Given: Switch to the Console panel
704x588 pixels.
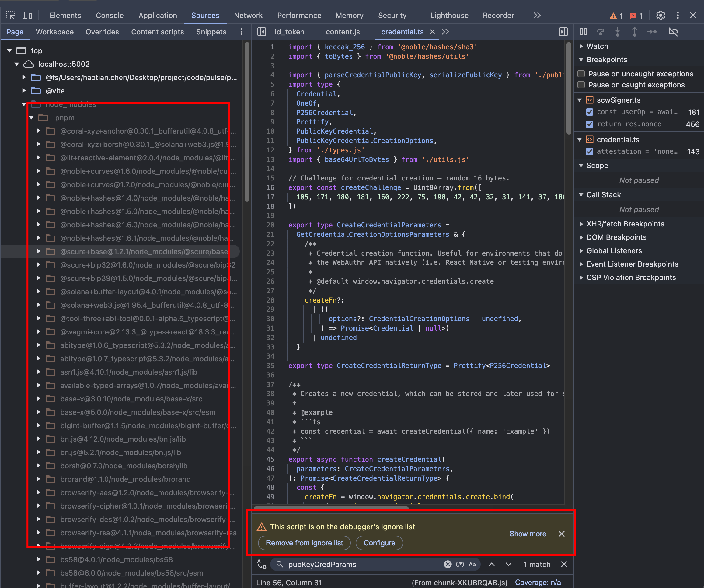Looking at the screenshot, I should point(110,16).
